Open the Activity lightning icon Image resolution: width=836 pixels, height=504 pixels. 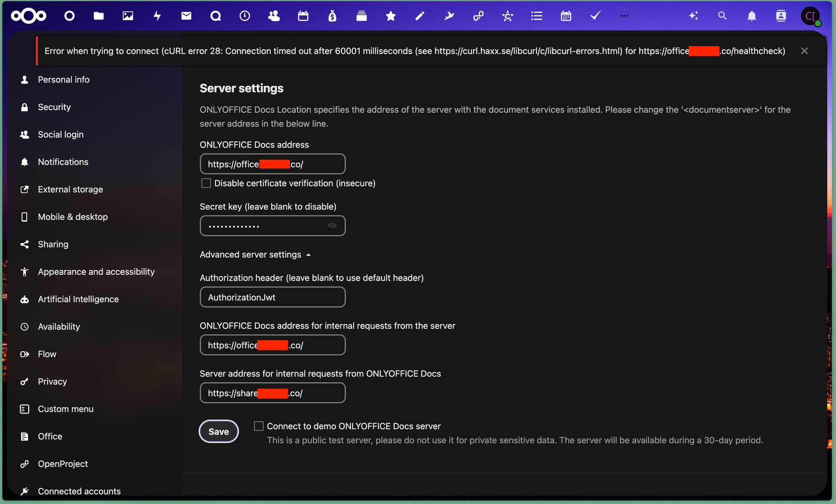coord(157,16)
